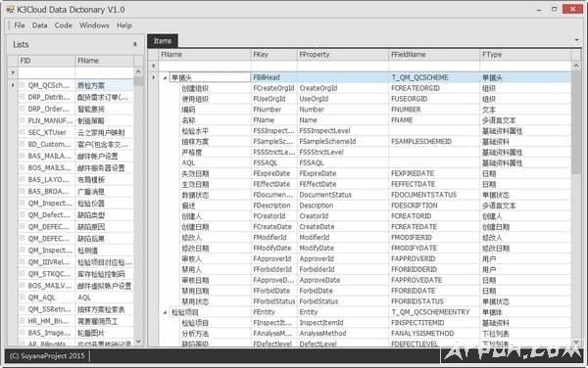Viewport: 588px width, 368px height.
Task: Click the FBillHead cell
Action: (x=273, y=77)
